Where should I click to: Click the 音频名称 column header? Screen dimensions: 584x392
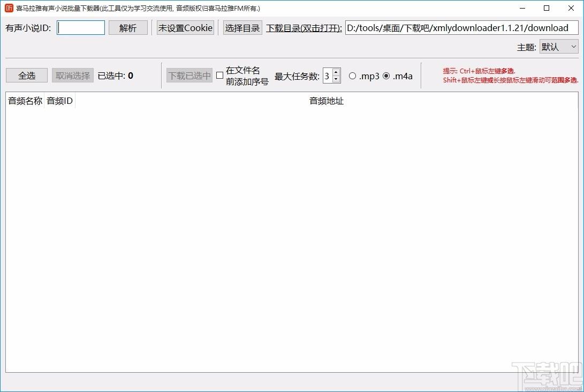click(25, 101)
